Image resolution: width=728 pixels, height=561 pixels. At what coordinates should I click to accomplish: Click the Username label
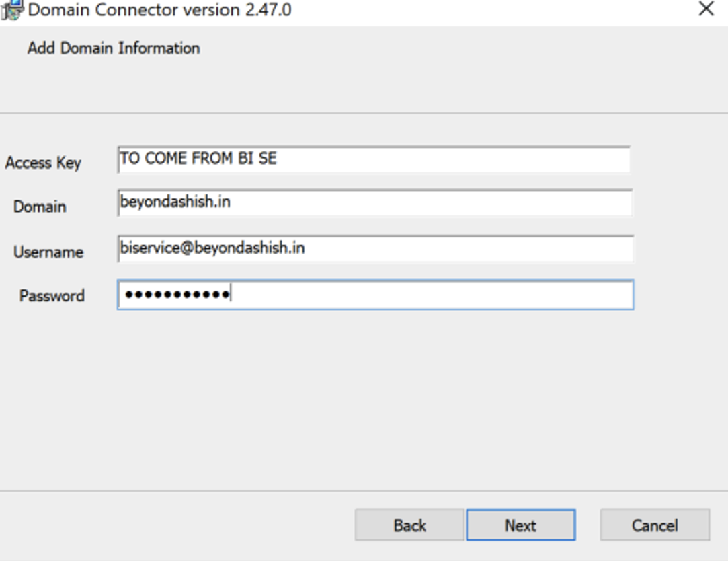point(48,252)
